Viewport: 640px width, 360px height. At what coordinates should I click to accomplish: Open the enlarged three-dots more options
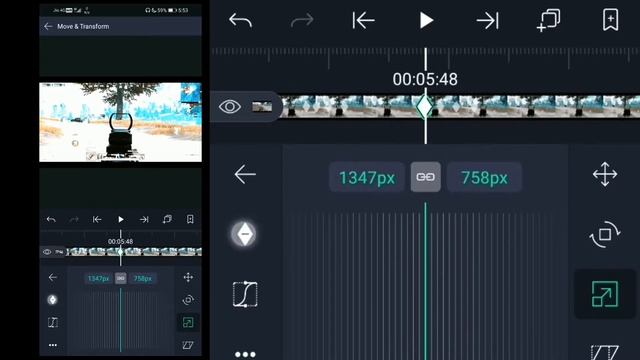[x=245, y=354]
